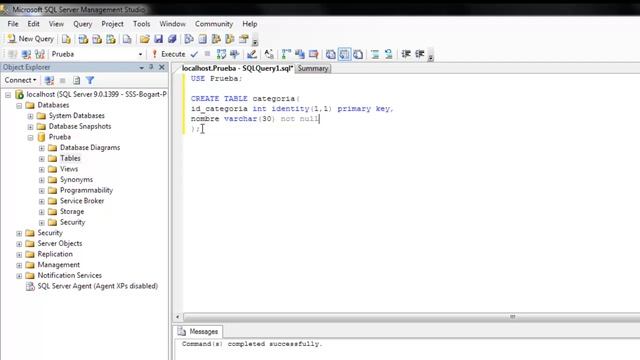
Task: Expand the Server Objects folder
Action: coord(19,244)
